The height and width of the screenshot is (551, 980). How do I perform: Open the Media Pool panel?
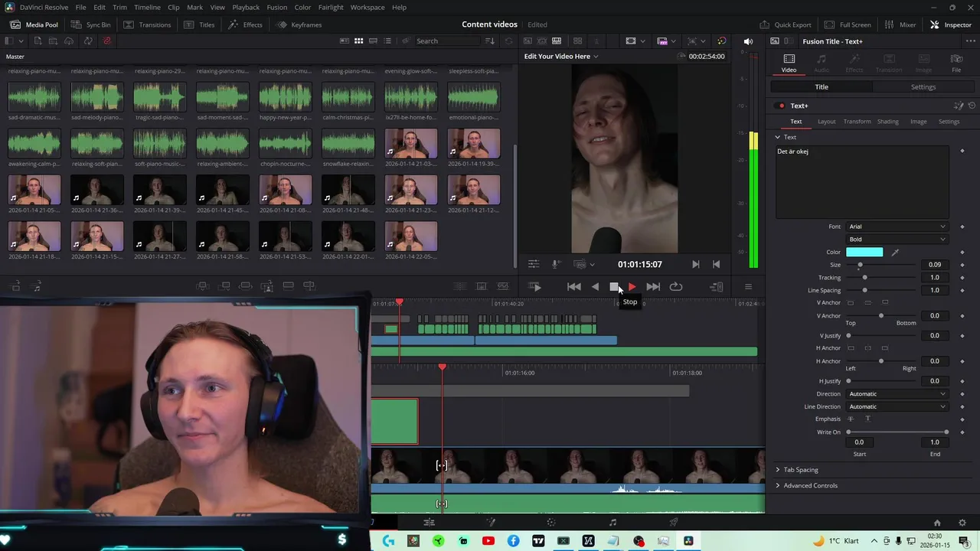pos(34,24)
